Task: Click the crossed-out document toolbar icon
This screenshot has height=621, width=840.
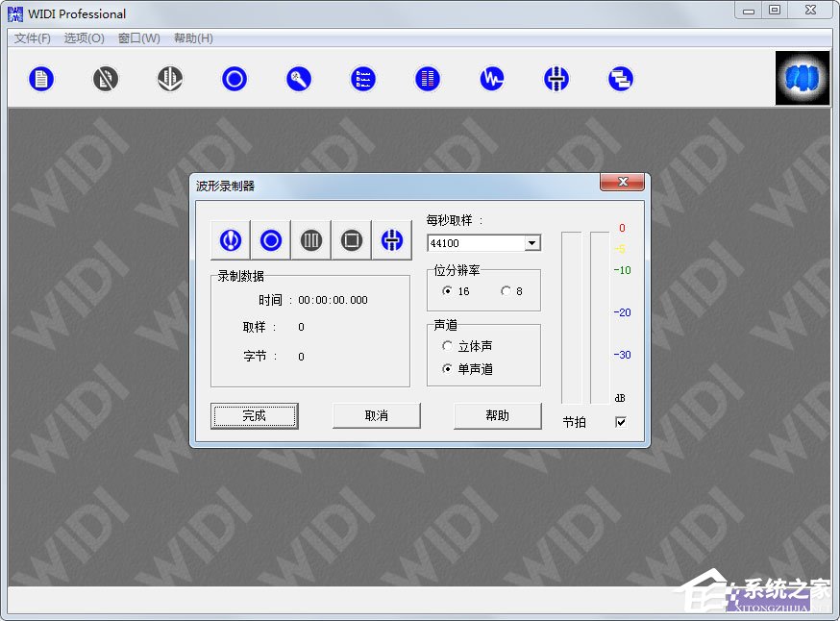Action: (106, 79)
